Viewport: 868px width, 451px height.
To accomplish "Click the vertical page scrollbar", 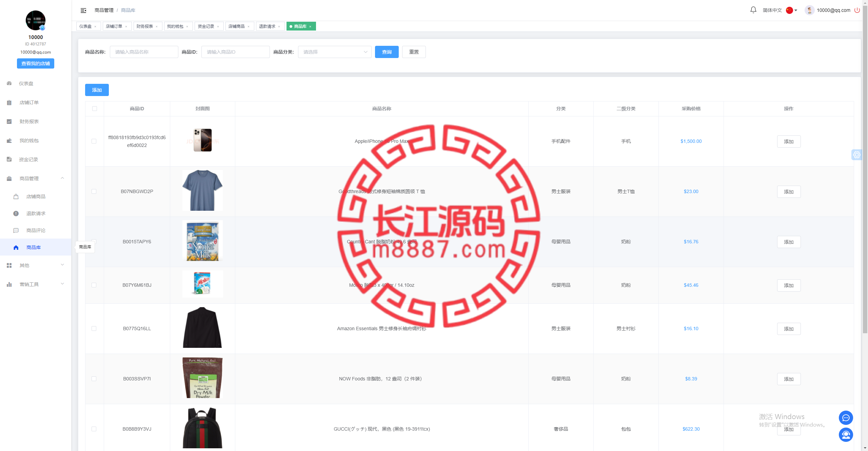I will point(865,170).
